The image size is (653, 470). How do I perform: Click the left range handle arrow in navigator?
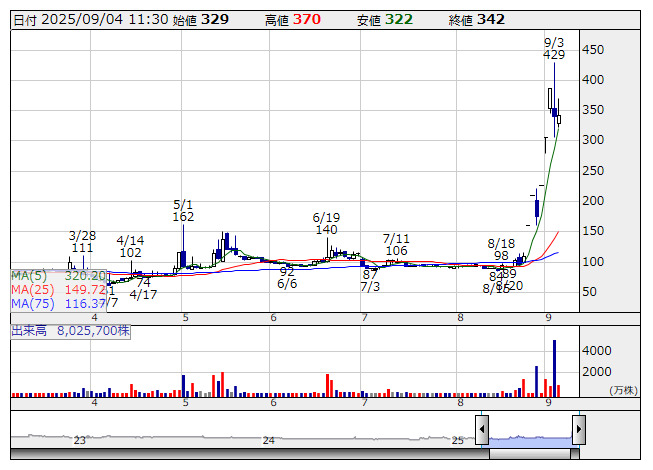[482, 431]
